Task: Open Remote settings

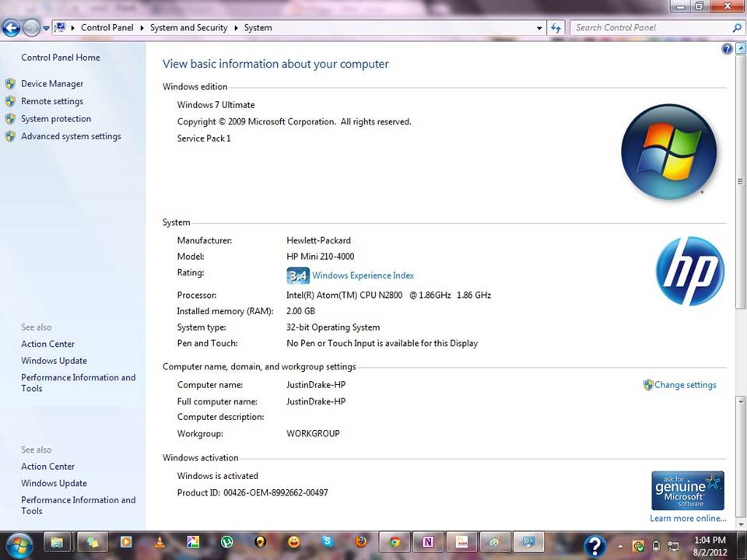Action: click(52, 101)
